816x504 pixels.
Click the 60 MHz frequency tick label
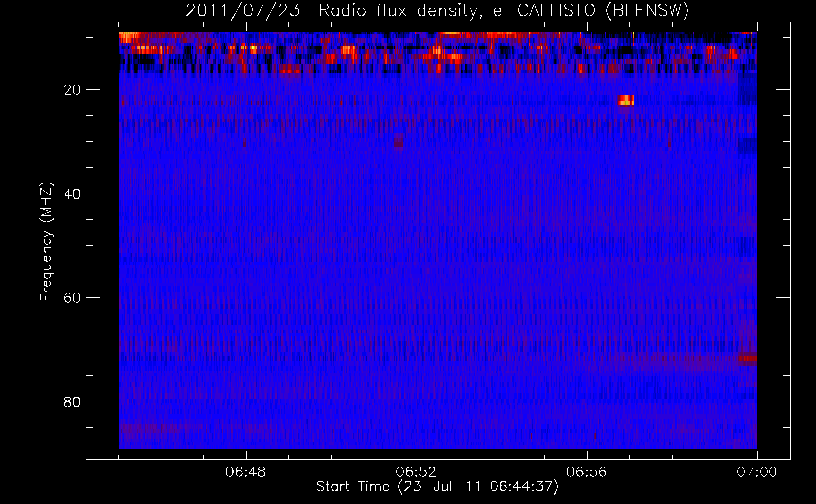pos(73,298)
